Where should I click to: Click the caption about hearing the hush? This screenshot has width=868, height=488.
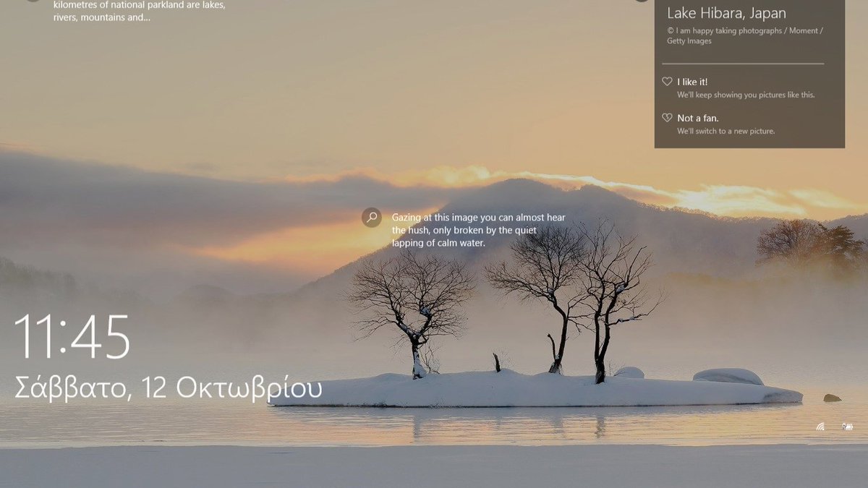477,230
